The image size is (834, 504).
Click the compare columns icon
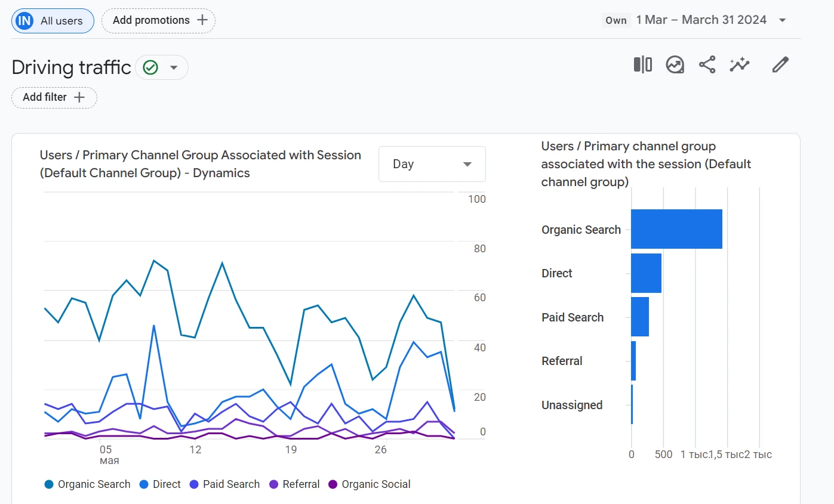click(642, 64)
